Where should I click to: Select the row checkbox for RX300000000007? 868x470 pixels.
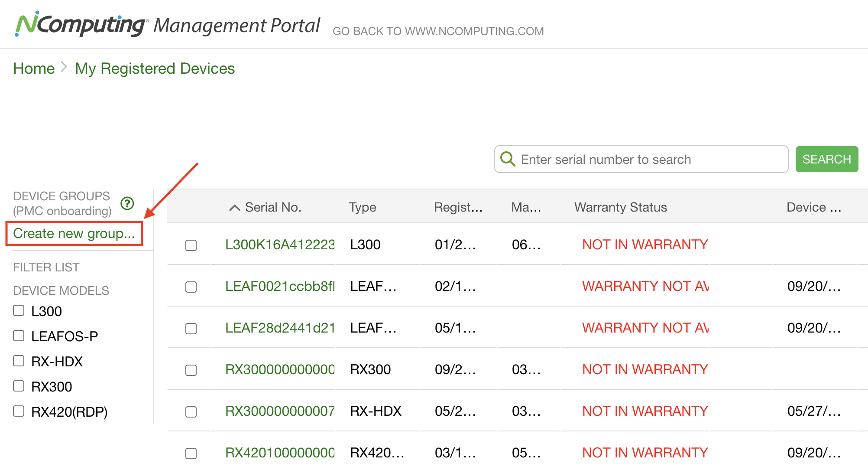point(191,412)
